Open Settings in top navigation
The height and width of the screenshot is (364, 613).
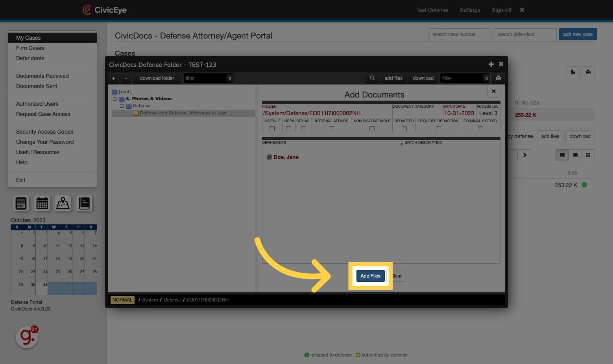[470, 10]
